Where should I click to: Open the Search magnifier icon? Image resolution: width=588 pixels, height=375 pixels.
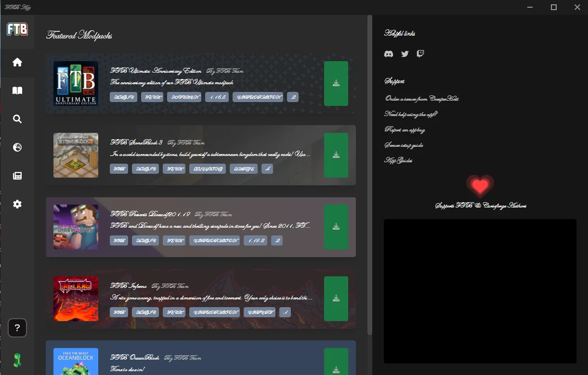[17, 119]
